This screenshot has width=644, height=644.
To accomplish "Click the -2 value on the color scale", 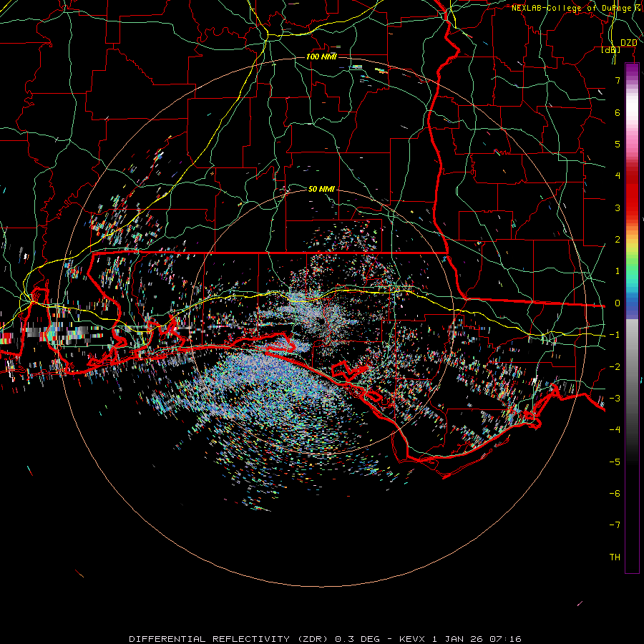I will pos(615,367).
